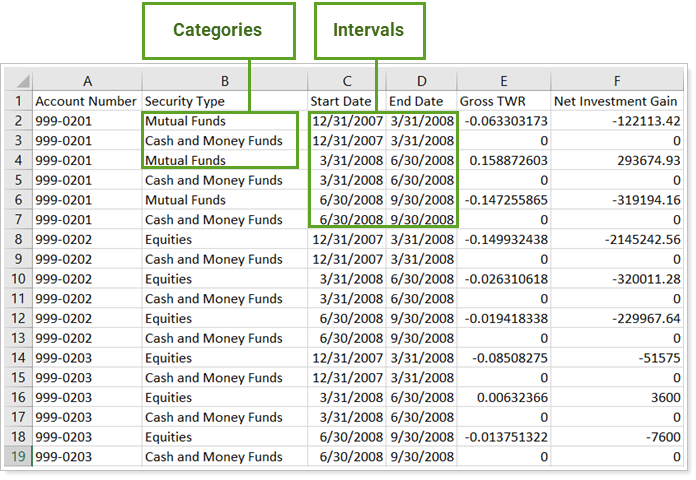This screenshot has width=696, height=480.
Task: Select the cell containing -0.063303173
Action: point(504,121)
